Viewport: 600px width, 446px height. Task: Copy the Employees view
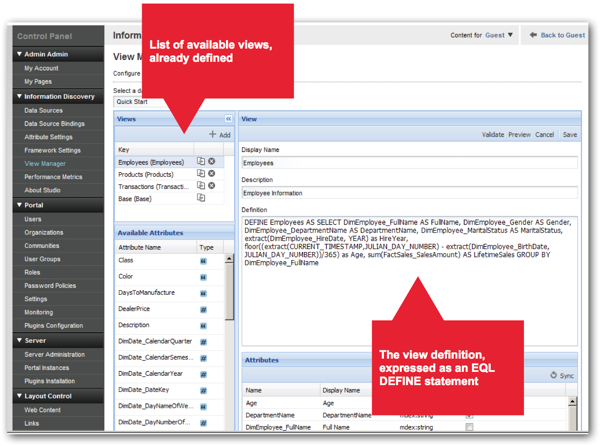201,161
